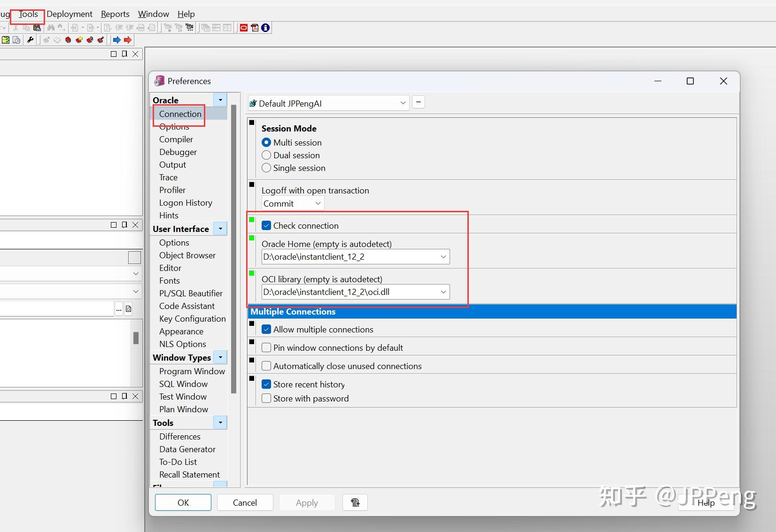Screen dimensions: 776x532
Task: Open the Window Types section dropdown
Action: (219, 357)
